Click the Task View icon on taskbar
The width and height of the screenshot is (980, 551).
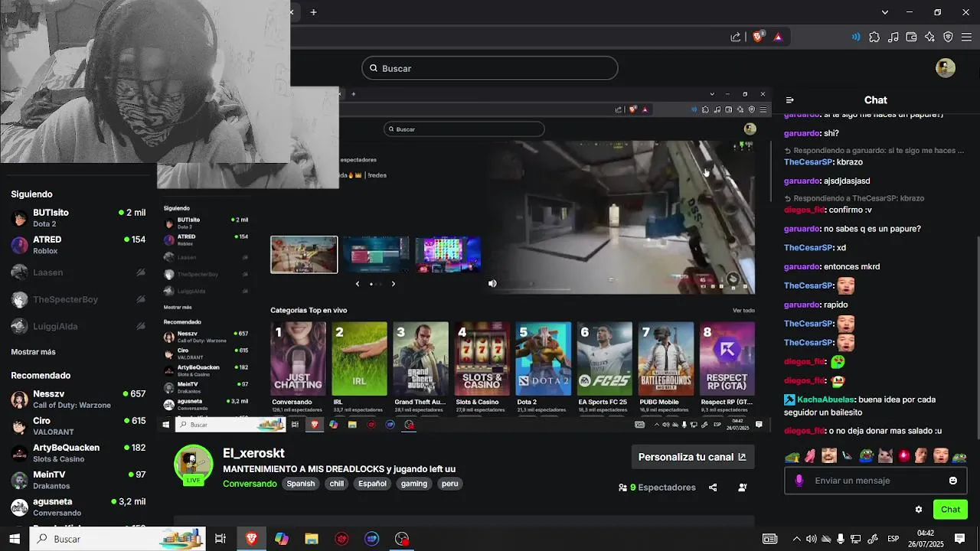[x=220, y=539]
